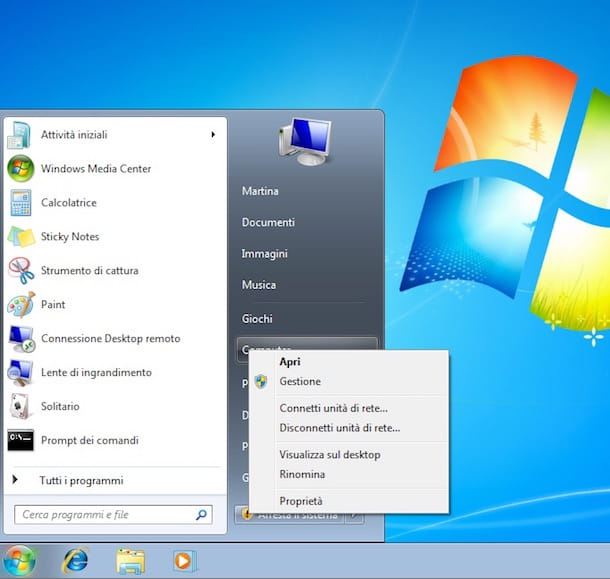Image resolution: width=610 pixels, height=579 pixels.
Task: Click the Cerca programmi e file field
Action: click(113, 515)
